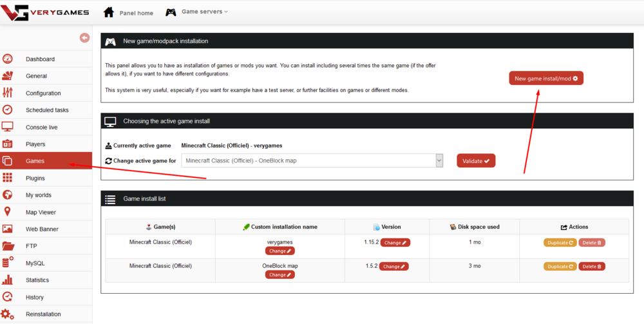Open Scheduled tasks clock icon
This screenshot has width=644, height=324.
(x=8, y=110)
